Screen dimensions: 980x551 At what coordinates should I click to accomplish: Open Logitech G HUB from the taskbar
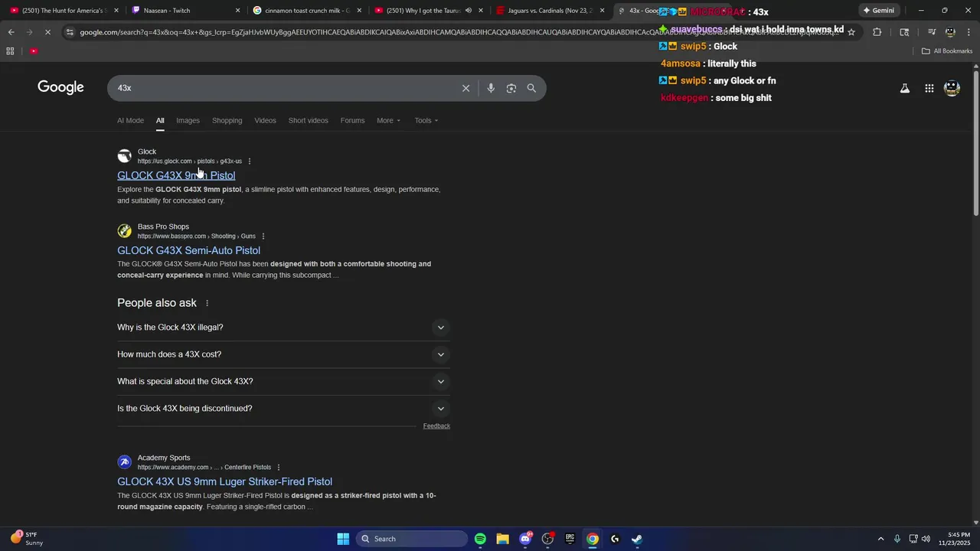(x=614, y=539)
